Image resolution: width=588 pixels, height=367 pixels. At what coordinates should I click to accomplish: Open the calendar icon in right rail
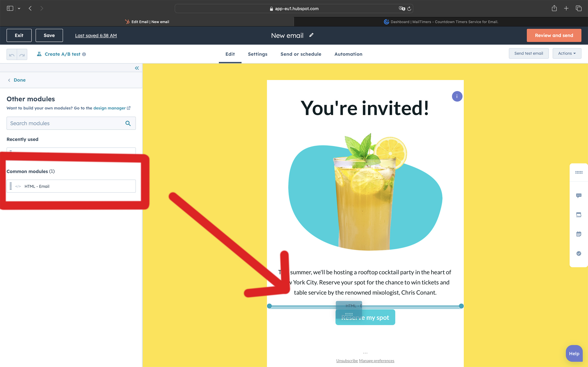point(579,234)
